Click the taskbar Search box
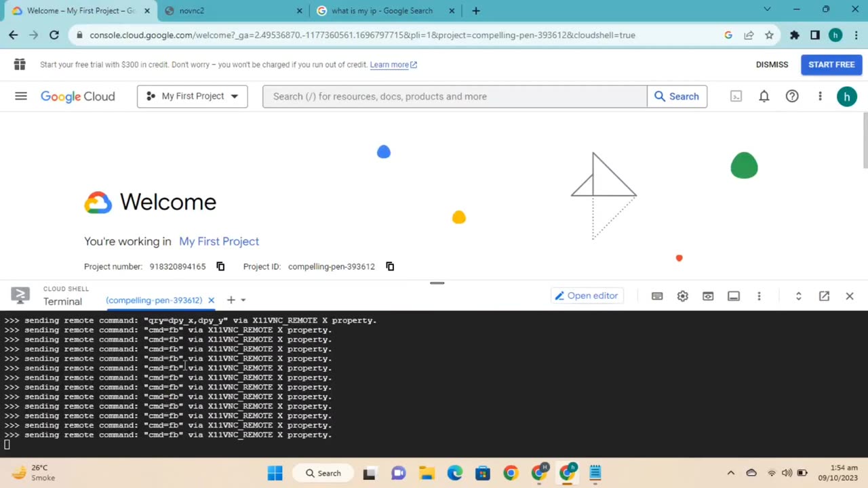868x488 pixels. 323,473
